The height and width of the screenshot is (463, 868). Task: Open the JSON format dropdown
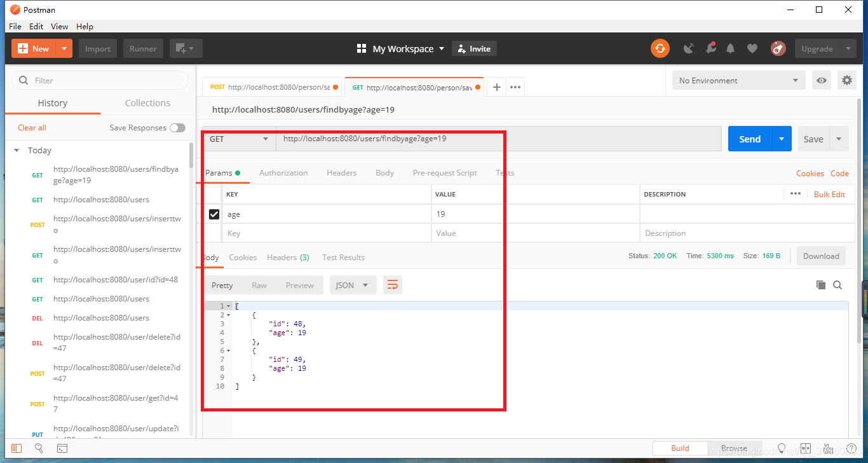(353, 285)
